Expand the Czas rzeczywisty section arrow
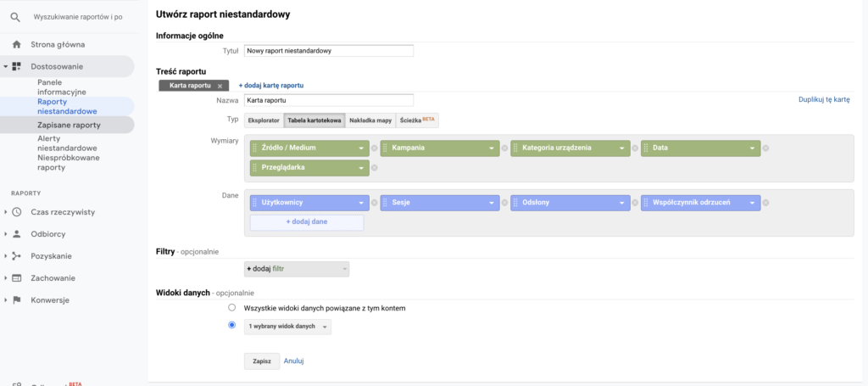Image resolution: width=868 pixels, height=386 pixels. [6, 212]
